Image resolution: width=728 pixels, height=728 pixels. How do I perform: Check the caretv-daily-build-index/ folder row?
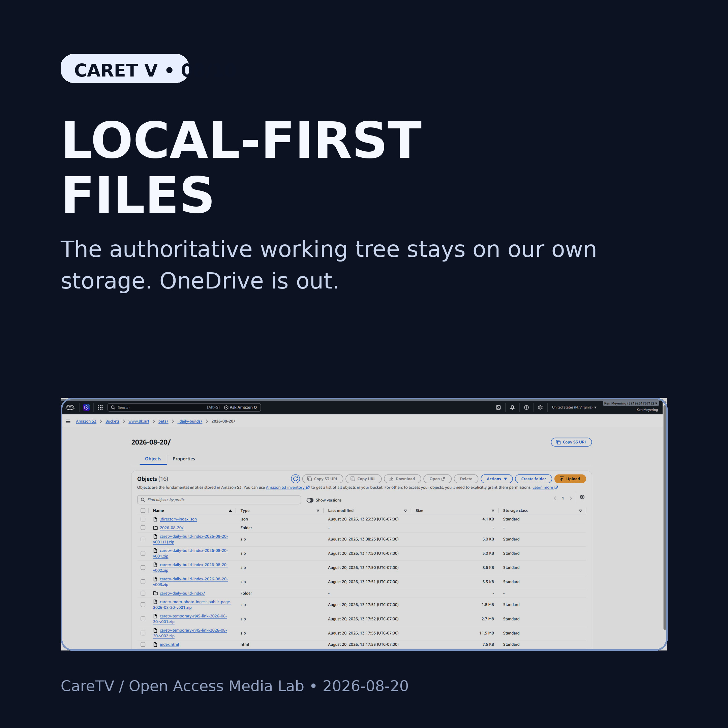[x=143, y=593]
